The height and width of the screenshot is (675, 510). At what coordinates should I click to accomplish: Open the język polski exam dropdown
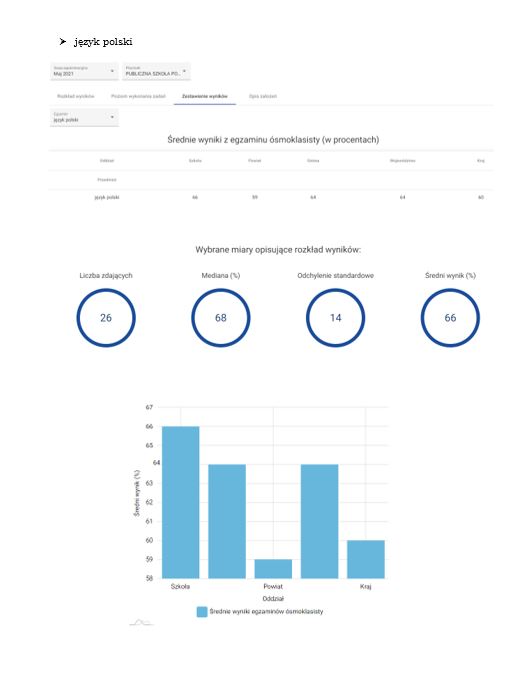84,118
